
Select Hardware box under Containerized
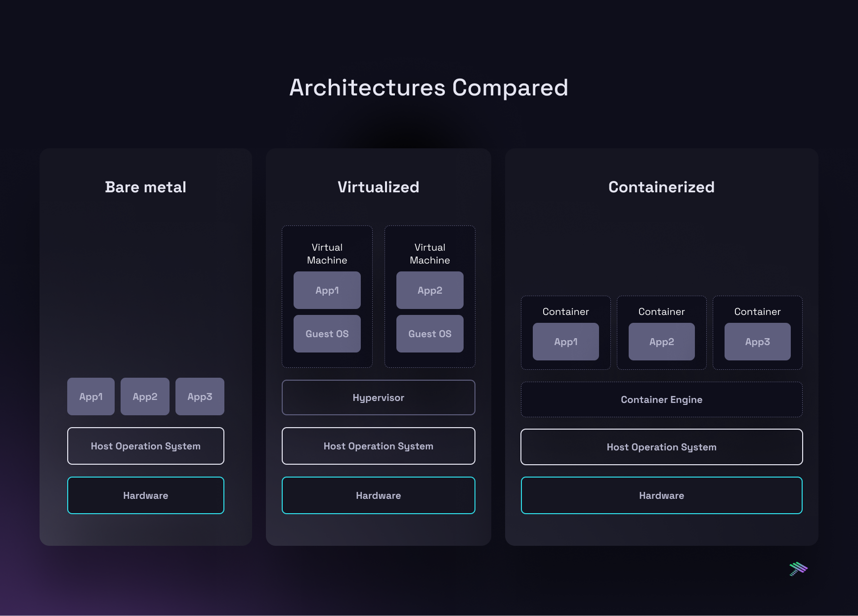[x=662, y=495]
